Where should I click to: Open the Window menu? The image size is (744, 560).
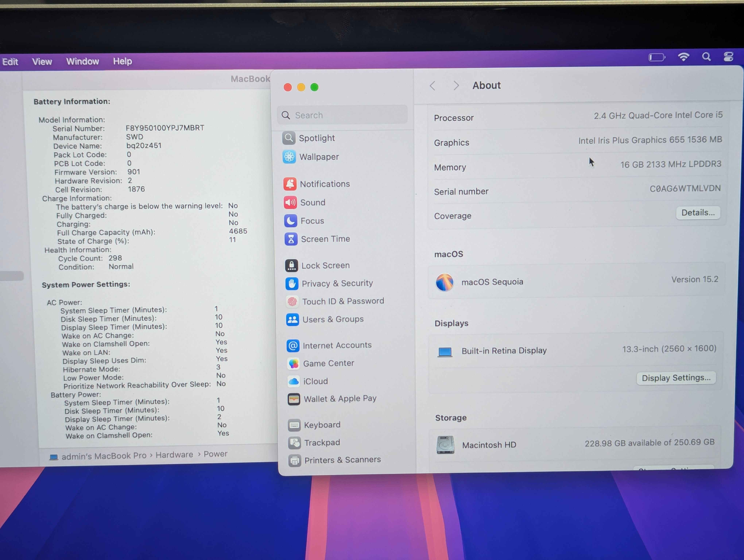pyautogui.click(x=82, y=61)
